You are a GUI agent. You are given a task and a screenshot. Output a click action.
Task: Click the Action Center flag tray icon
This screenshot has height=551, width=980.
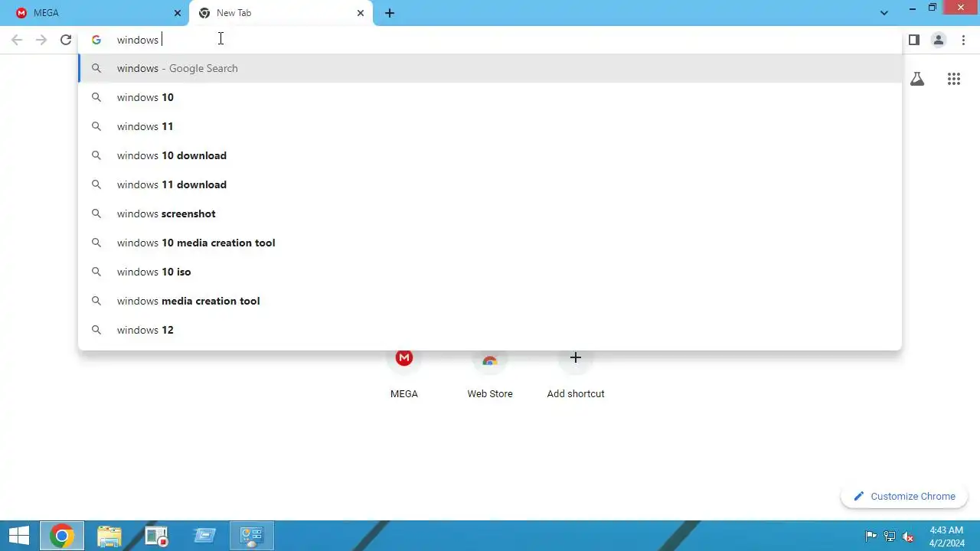point(871,536)
